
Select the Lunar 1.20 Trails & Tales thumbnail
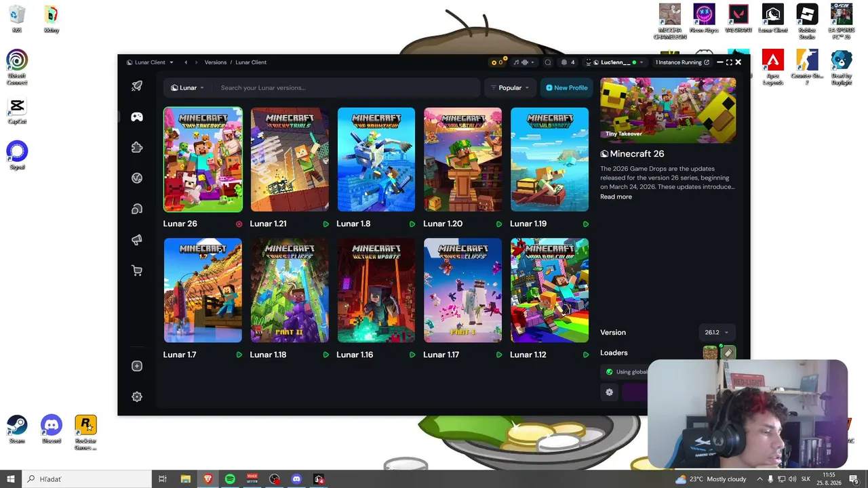click(463, 159)
